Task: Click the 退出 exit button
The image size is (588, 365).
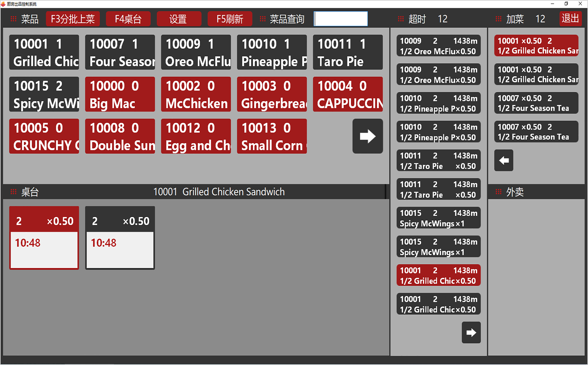Action: [x=570, y=19]
